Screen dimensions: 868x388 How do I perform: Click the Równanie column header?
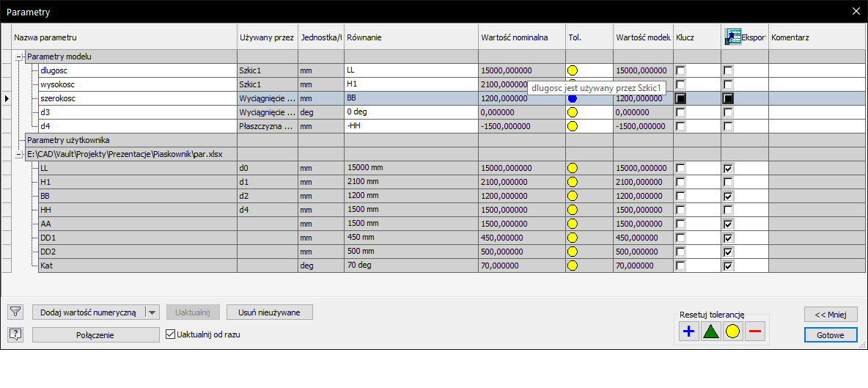[x=411, y=37]
